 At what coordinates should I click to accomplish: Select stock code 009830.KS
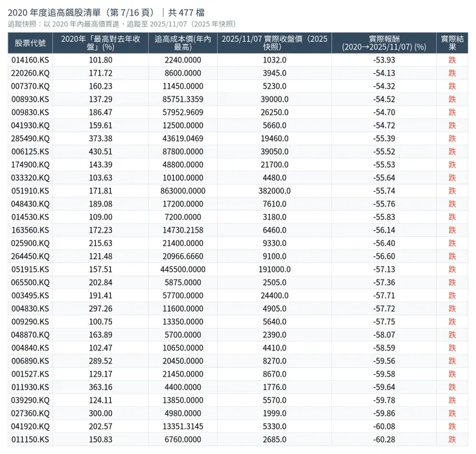(x=30, y=112)
